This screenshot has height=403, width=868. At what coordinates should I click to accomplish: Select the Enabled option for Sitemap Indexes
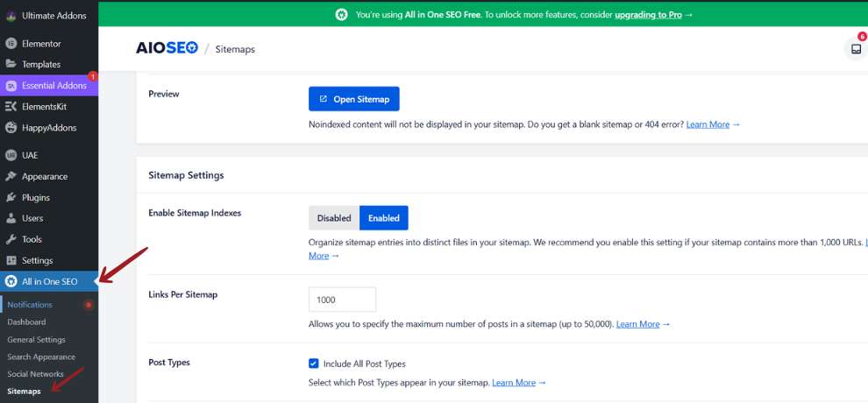(x=384, y=218)
